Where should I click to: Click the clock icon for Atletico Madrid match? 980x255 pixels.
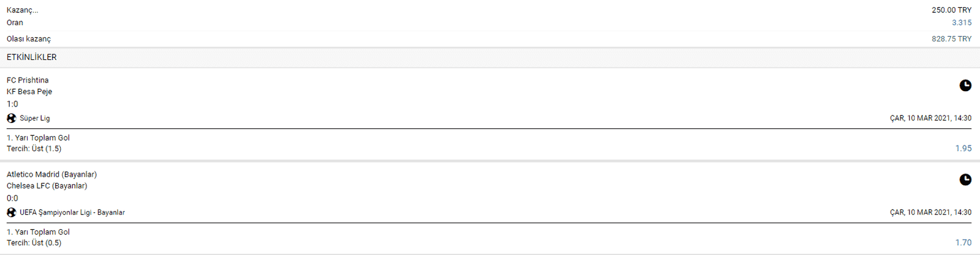[x=965, y=180]
